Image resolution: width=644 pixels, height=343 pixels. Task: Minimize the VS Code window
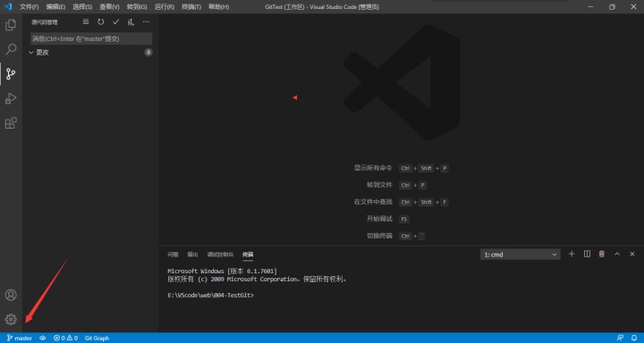[x=590, y=7]
